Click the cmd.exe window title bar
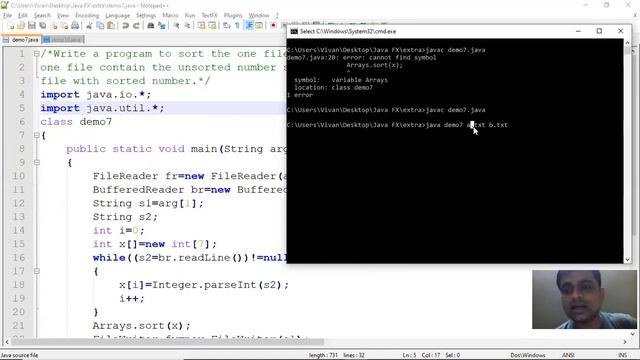Viewport: 640px width, 360px height. (x=459, y=31)
